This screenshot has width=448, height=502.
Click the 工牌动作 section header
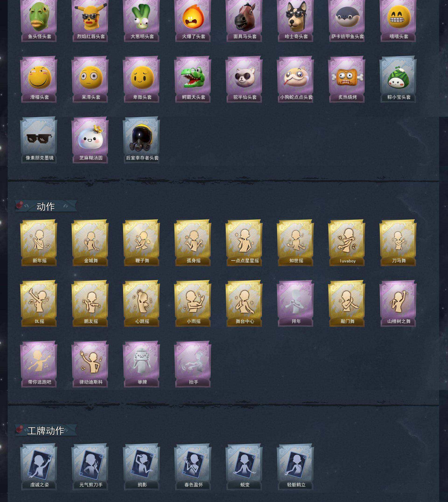46,431
